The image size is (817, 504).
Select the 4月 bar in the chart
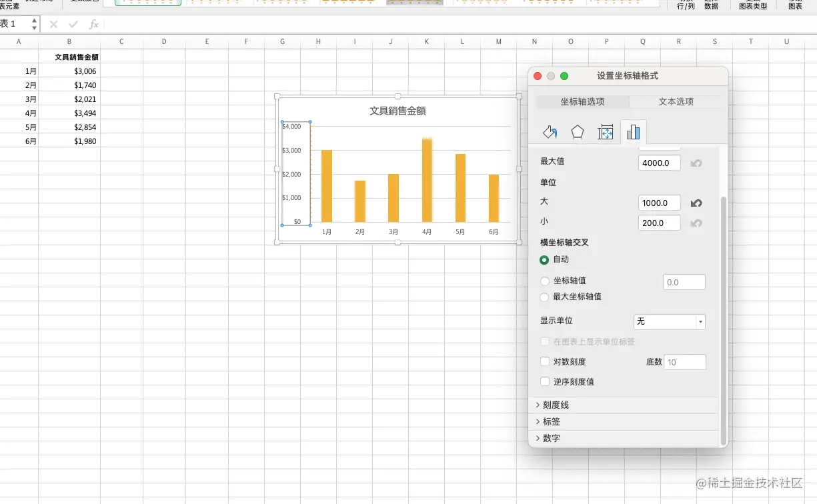(427, 180)
